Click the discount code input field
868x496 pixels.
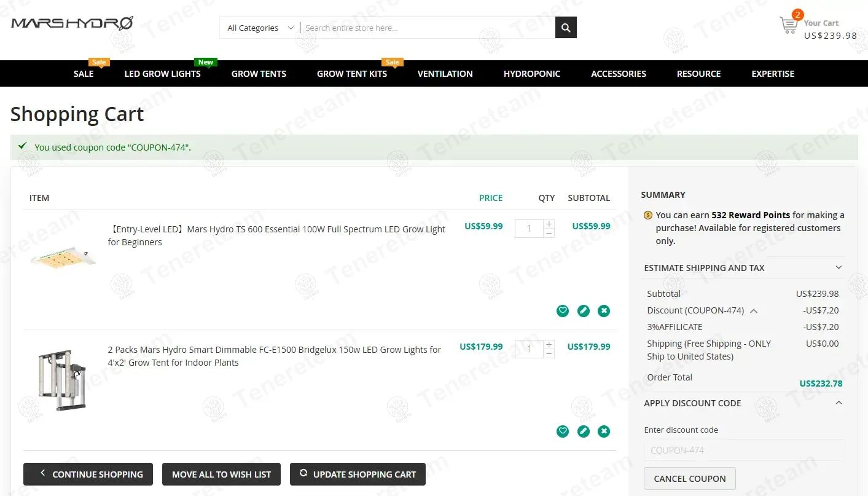point(745,450)
